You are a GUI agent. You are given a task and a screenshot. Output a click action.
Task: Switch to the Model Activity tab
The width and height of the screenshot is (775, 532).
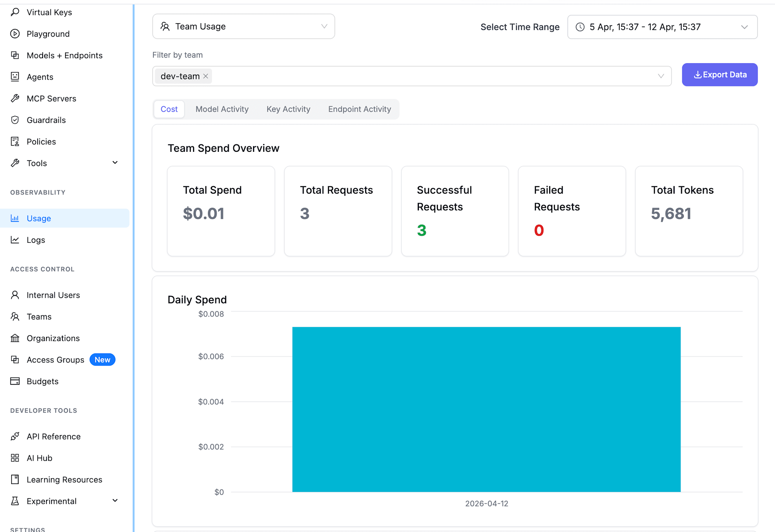click(222, 109)
